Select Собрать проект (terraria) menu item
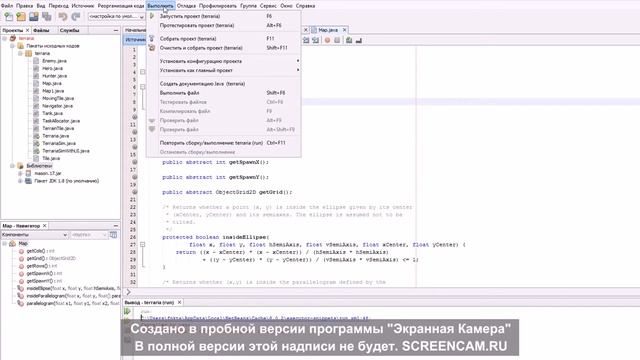 pyautogui.click(x=224, y=38)
